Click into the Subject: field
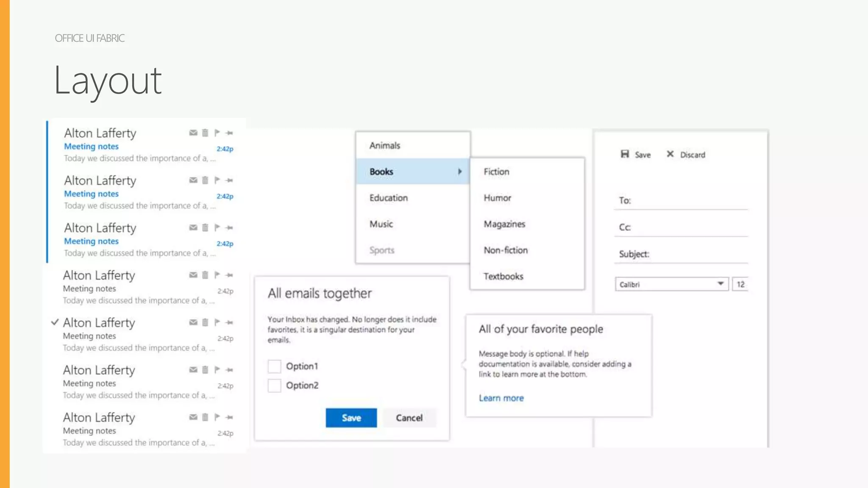The height and width of the screenshot is (488, 868). [x=681, y=254]
